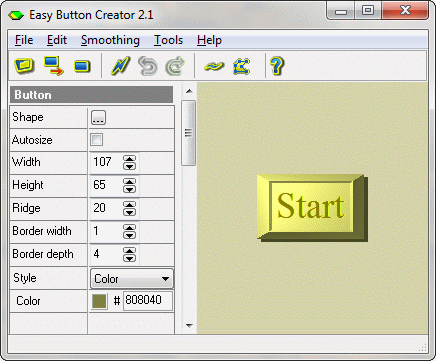Click the undo arrow toolbar icon

[x=148, y=66]
